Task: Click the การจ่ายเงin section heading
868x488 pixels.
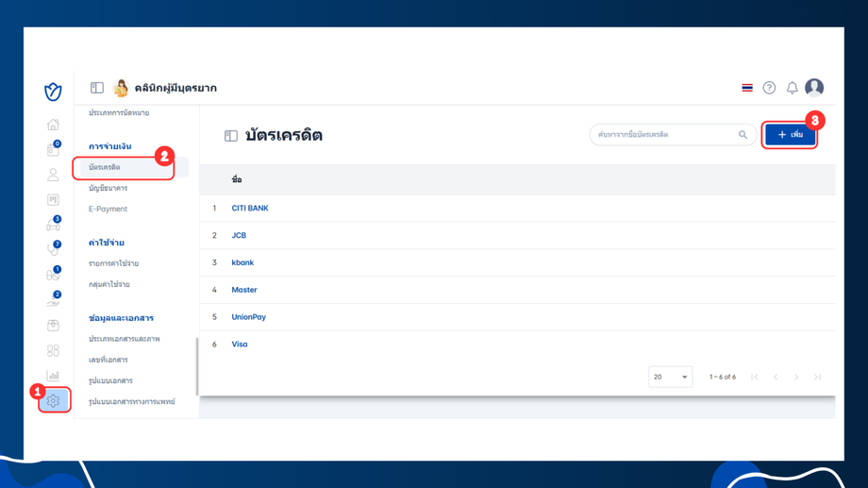Action: (x=109, y=146)
